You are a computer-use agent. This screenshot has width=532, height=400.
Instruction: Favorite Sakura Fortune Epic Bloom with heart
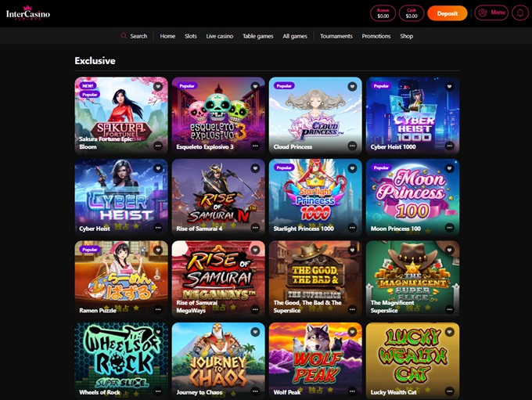tap(158, 86)
